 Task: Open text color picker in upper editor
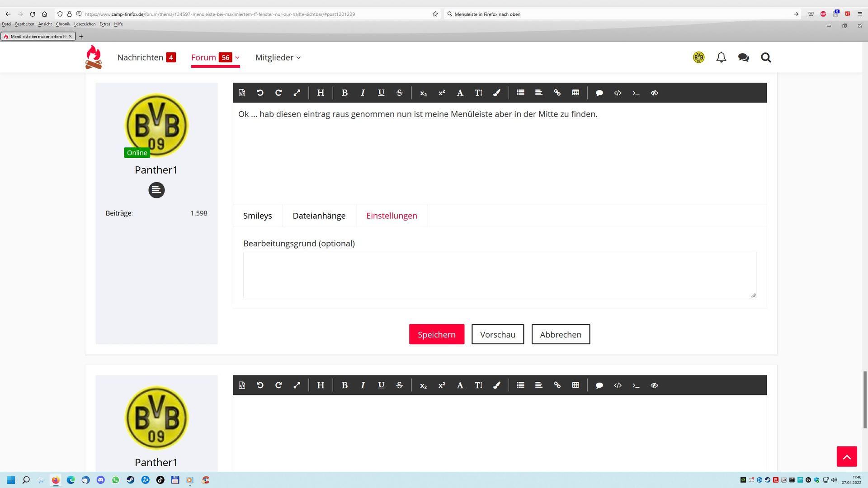coord(496,93)
